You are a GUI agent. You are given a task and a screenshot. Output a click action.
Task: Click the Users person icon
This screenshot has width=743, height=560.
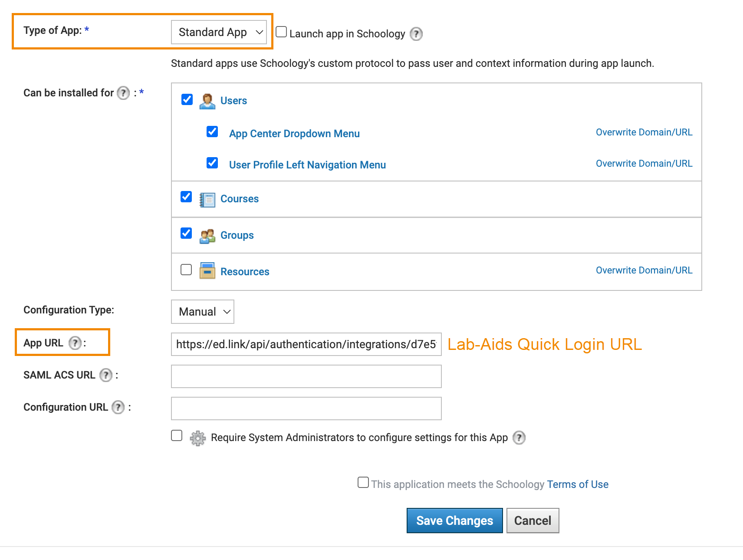click(x=207, y=101)
